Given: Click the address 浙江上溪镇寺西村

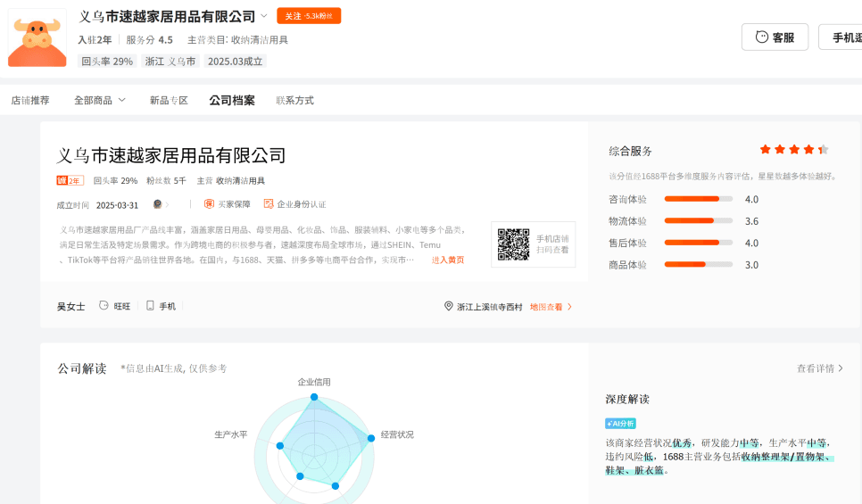Looking at the screenshot, I should pos(490,307).
